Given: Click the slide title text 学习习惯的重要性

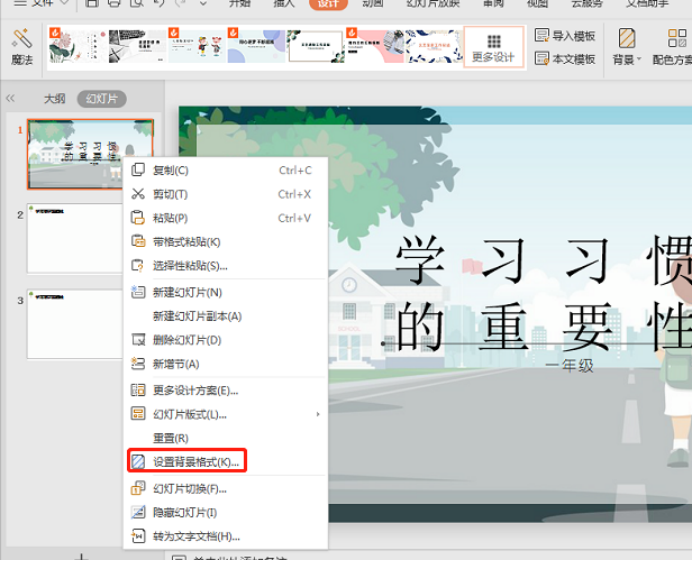Looking at the screenshot, I should (x=543, y=292).
